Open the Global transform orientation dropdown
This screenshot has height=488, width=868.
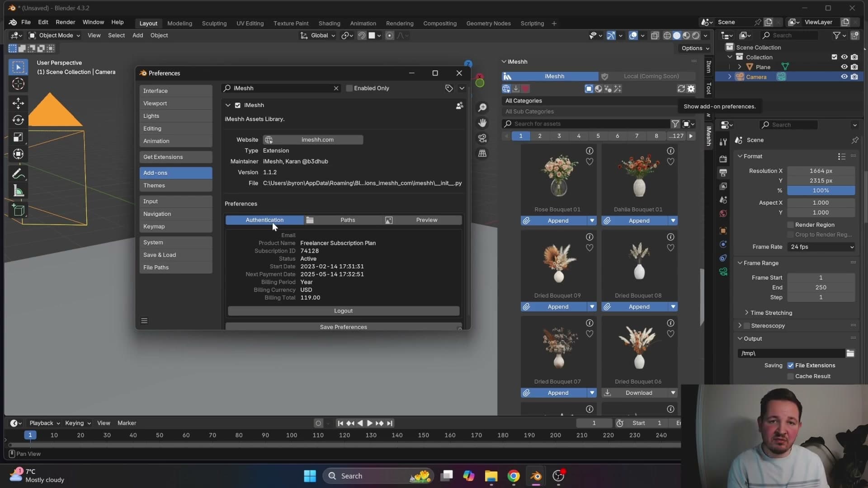point(318,35)
